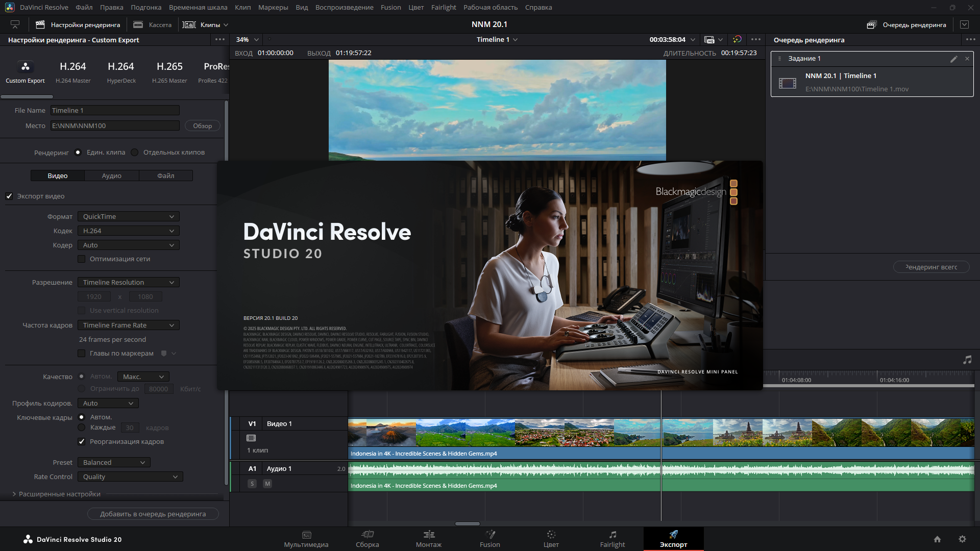Open the viewer options three-dot menu
Image resolution: width=980 pixels, height=551 pixels.
pyautogui.click(x=756, y=39)
